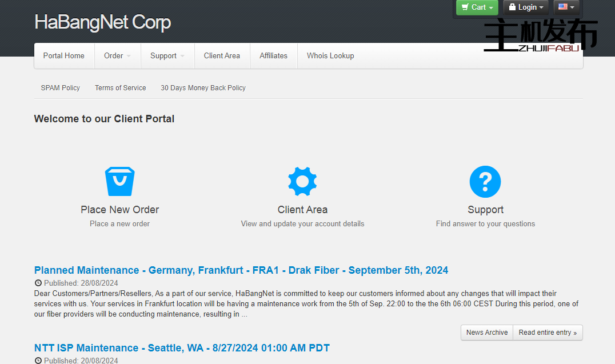Open Client Area in navigation bar
The height and width of the screenshot is (364, 615).
222,56
